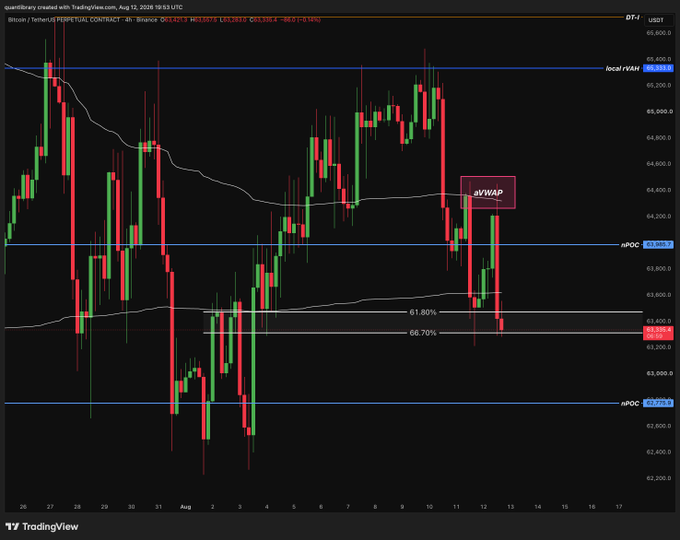This screenshot has height=540, width=680.
Task: Click the 65,400.0 price axis label
Action: (658, 59)
